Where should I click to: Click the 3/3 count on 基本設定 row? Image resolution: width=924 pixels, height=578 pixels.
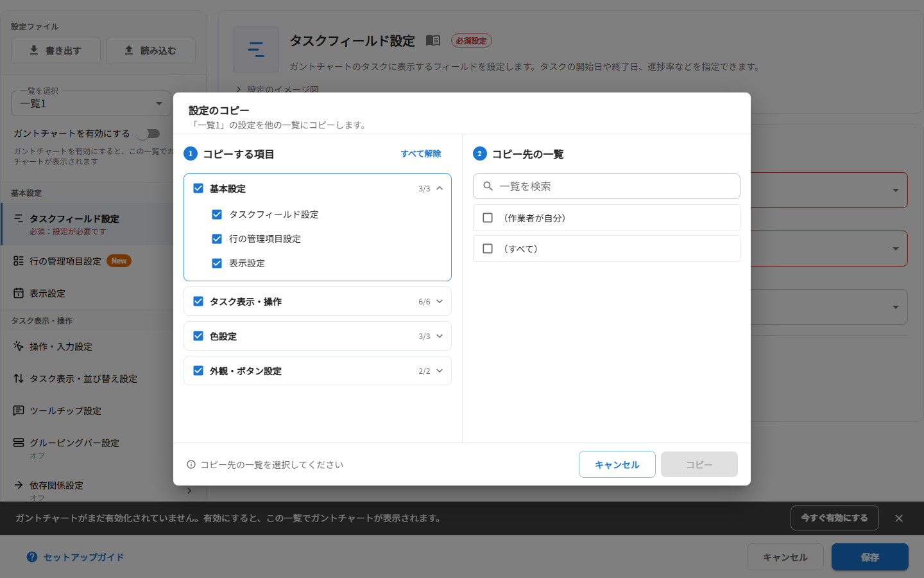pos(424,189)
